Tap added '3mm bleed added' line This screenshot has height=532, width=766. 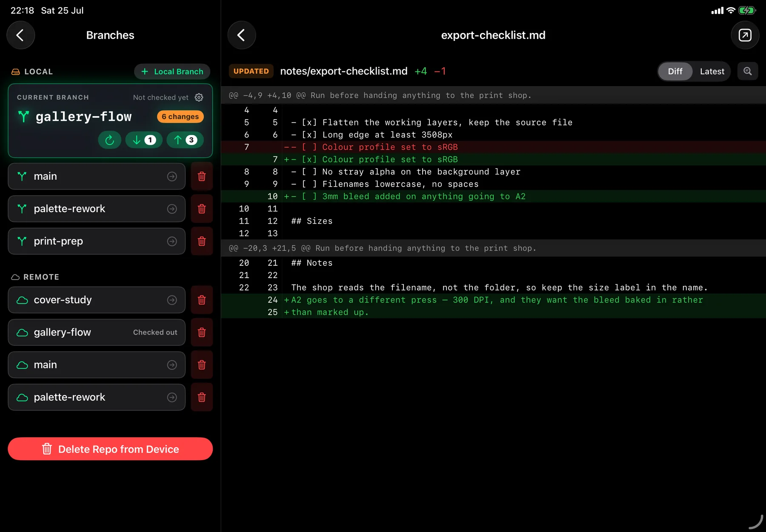pyautogui.click(x=494, y=196)
